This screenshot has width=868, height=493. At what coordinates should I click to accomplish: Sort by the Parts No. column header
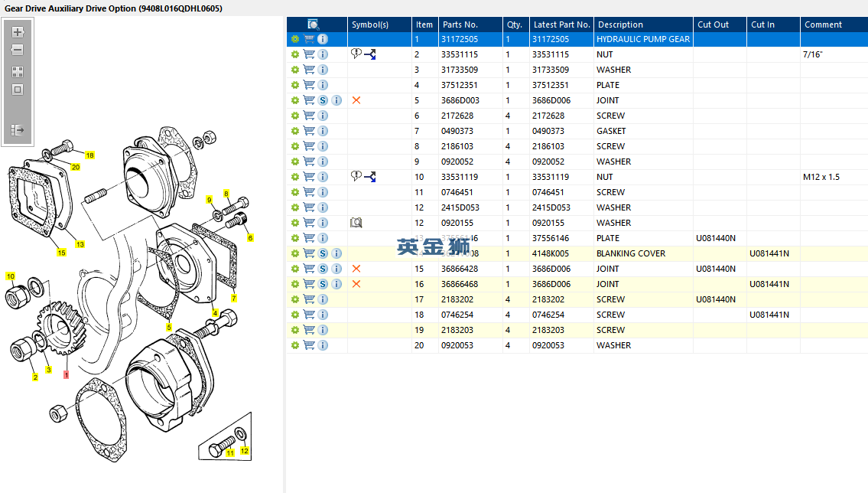click(460, 24)
